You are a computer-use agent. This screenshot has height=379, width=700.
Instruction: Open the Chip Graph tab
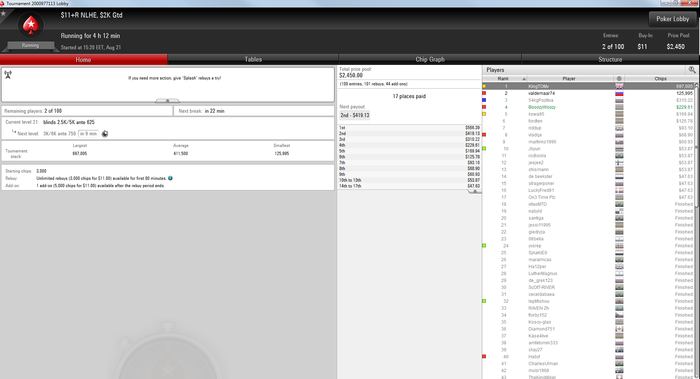click(430, 59)
